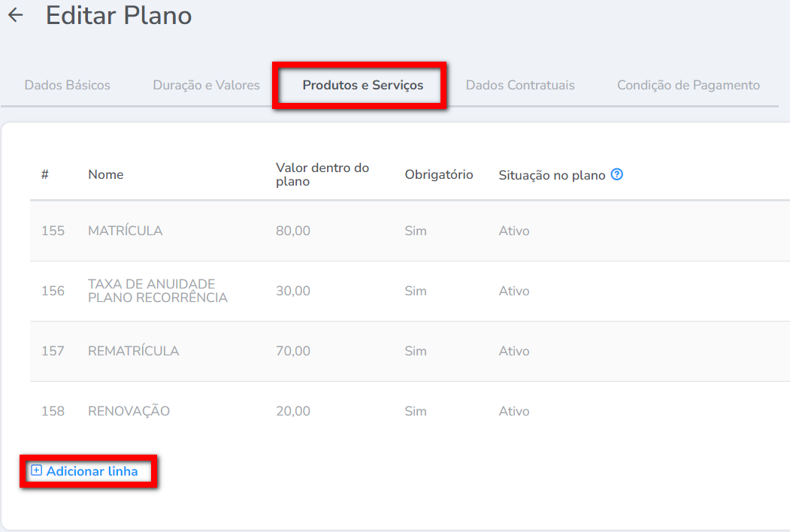
Task: Click the 20,00 value for RENOVAÇÃO
Action: click(x=292, y=411)
